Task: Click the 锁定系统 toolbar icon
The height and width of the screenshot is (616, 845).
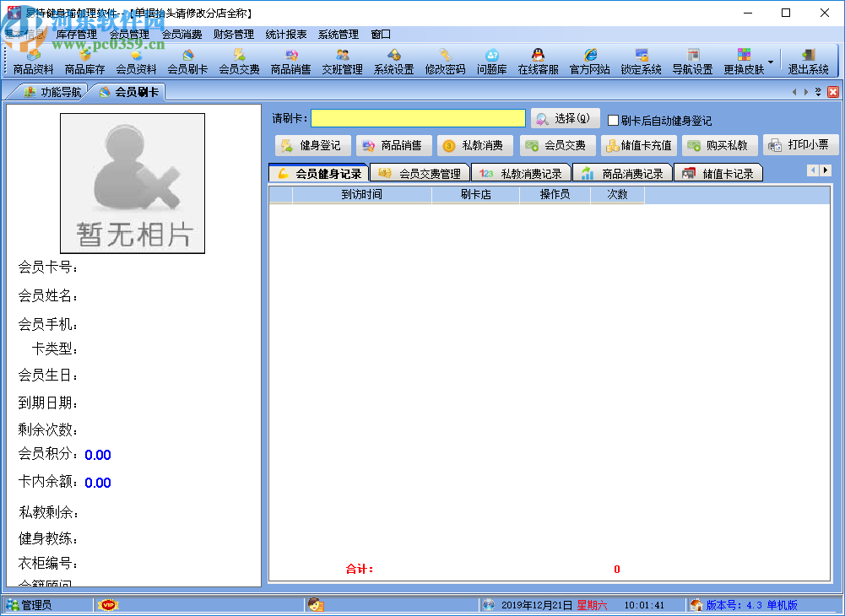Action: 642,62
